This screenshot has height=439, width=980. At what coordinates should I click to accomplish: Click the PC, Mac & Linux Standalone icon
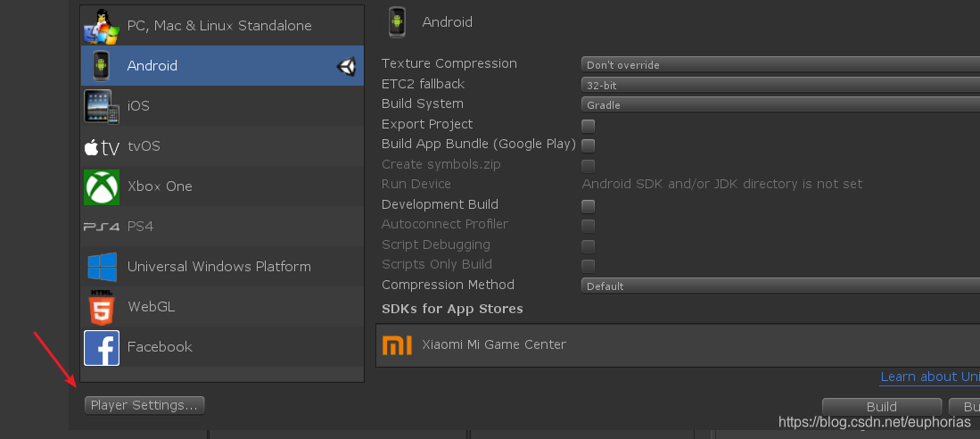click(101, 26)
